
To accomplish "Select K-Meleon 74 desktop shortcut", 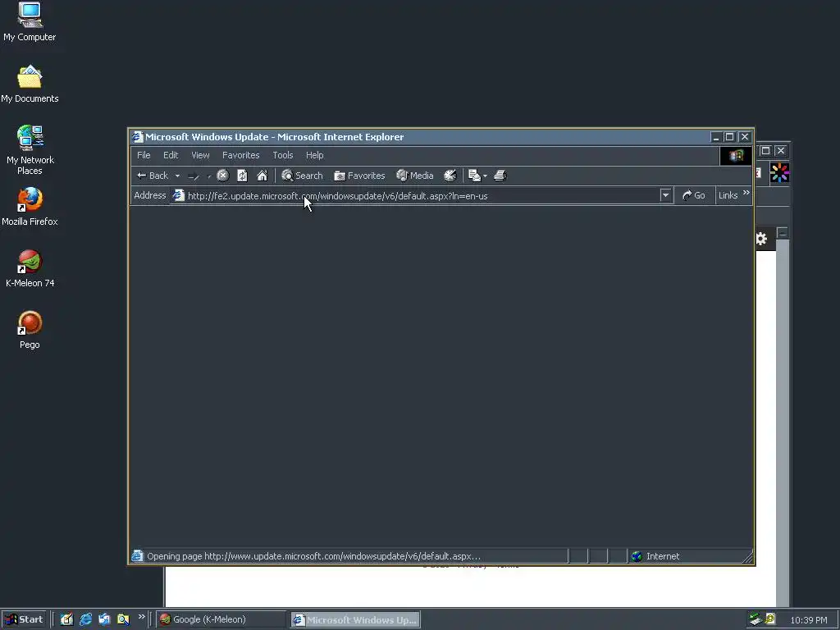I will tap(30, 269).
